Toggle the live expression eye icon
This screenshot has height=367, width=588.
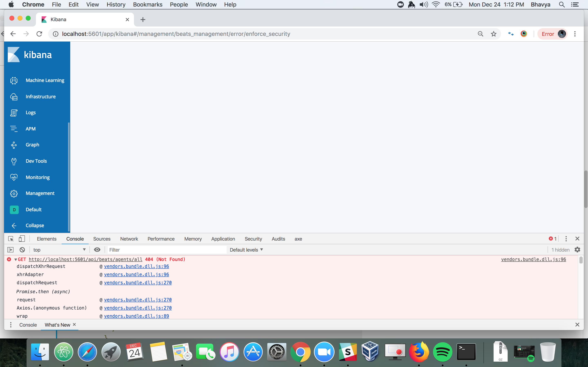tap(97, 250)
